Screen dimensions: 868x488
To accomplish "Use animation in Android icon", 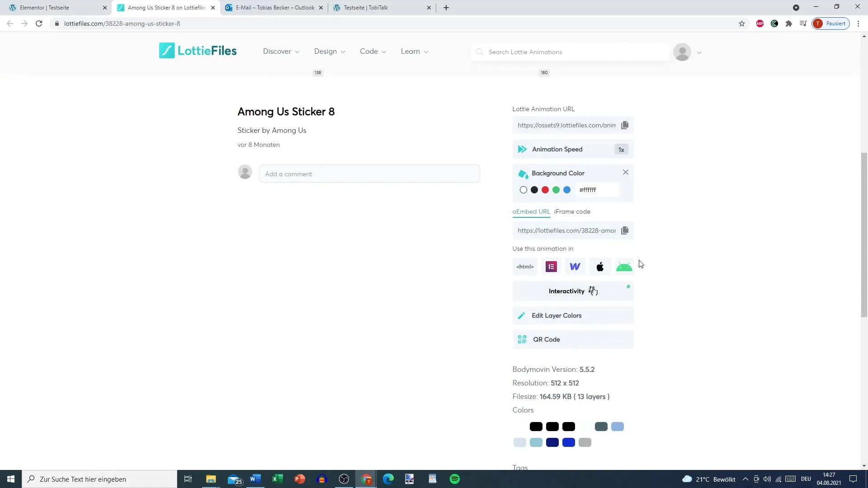I will (x=624, y=267).
